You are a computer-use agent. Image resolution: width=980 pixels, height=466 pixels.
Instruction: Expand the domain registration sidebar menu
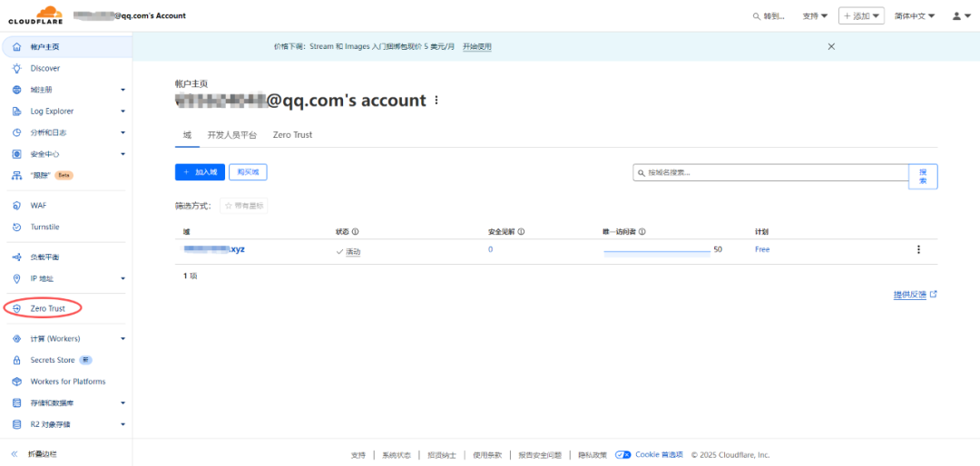123,90
